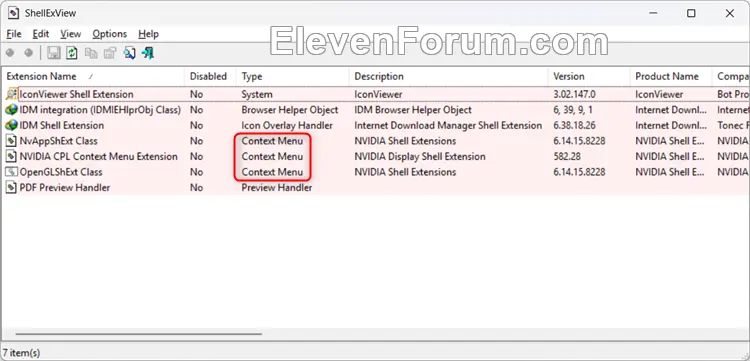Maximize the ShellExView window
This screenshot has width=750, height=361.
point(691,13)
